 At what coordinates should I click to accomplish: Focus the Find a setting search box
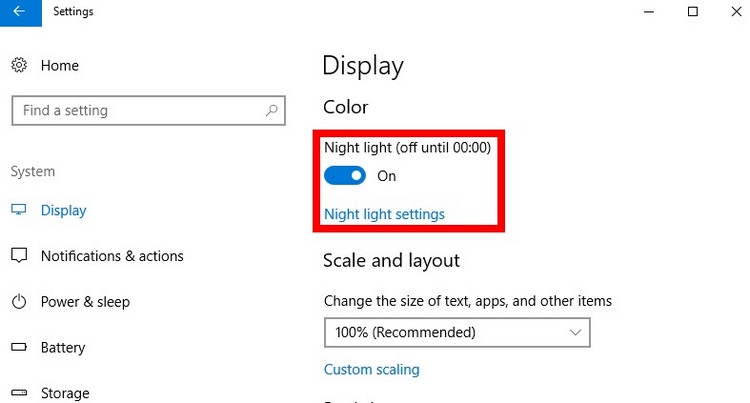click(x=140, y=111)
